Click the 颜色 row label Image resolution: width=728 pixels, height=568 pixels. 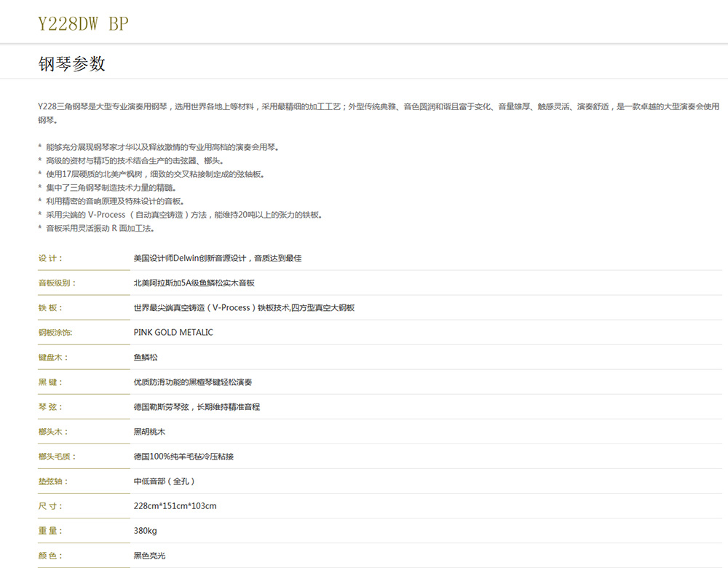click(x=50, y=556)
